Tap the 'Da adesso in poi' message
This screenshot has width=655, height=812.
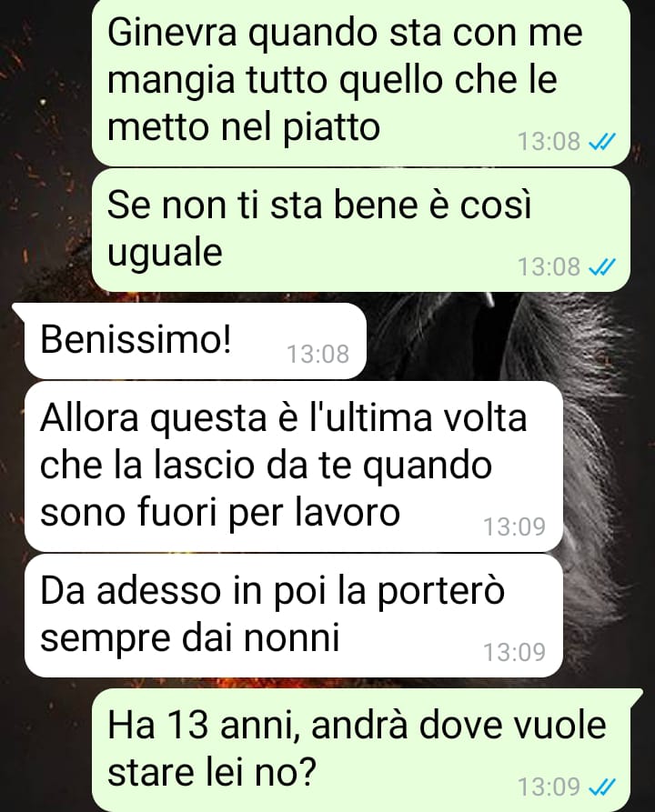tap(293, 616)
